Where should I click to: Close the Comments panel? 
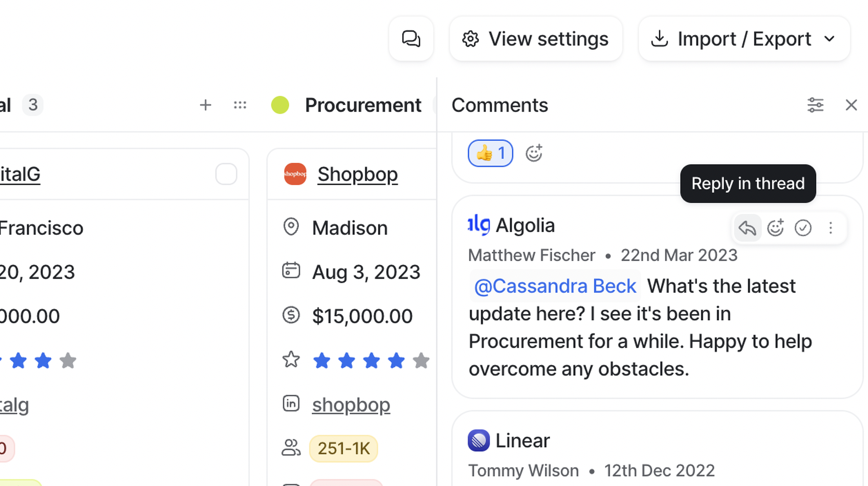tap(851, 105)
